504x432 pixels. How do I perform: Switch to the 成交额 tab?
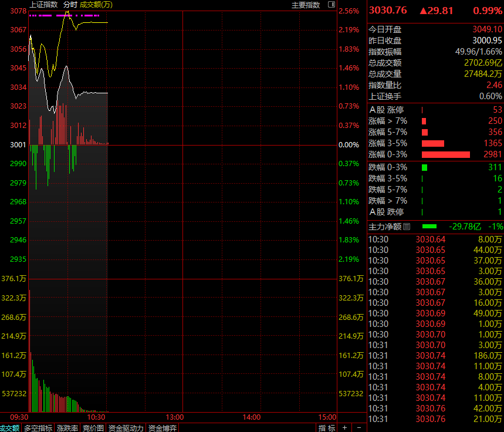(9, 428)
